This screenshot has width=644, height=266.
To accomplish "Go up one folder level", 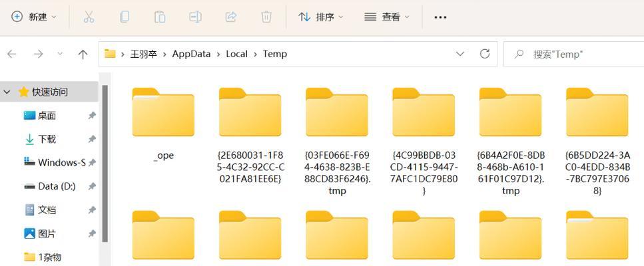I will click(83, 54).
